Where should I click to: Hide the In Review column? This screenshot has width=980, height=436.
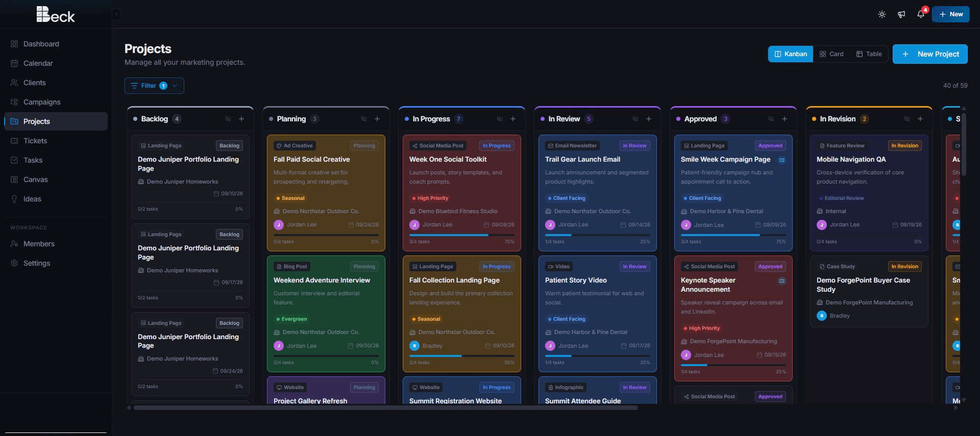635,119
